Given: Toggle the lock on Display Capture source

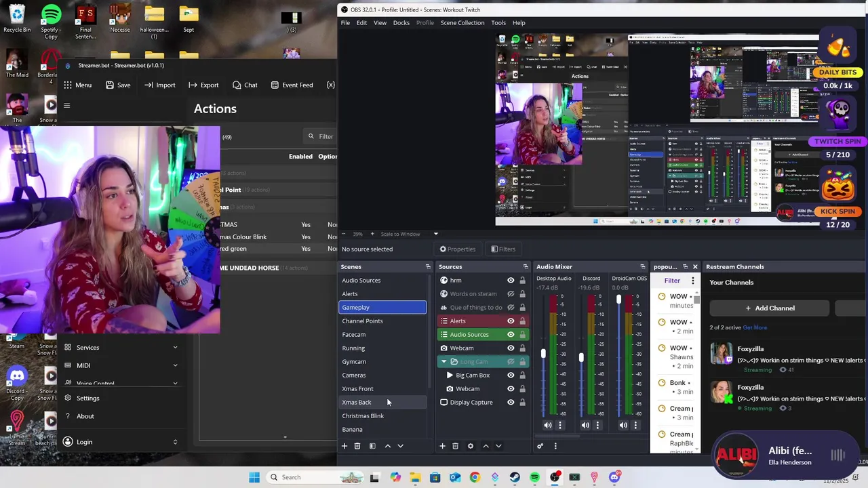Looking at the screenshot, I should click(x=522, y=402).
